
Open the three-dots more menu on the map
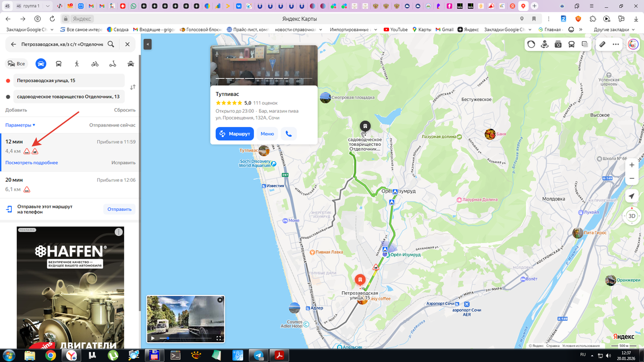pos(616,45)
